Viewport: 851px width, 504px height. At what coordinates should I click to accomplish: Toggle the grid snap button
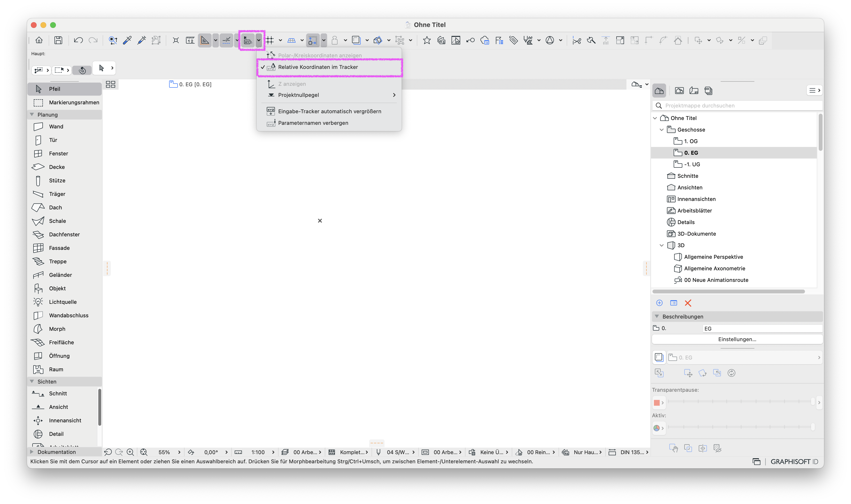[x=270, y=40]
